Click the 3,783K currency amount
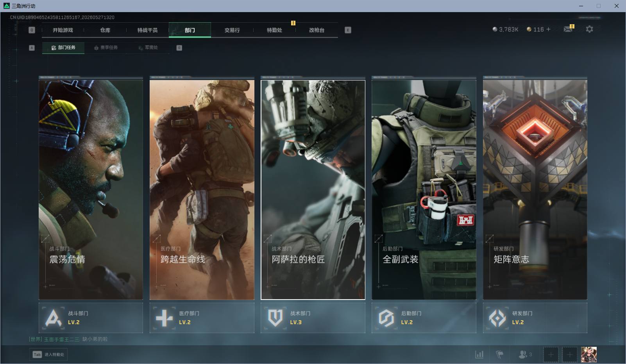The height and width of the screenshot is (364, 626). 508,29
